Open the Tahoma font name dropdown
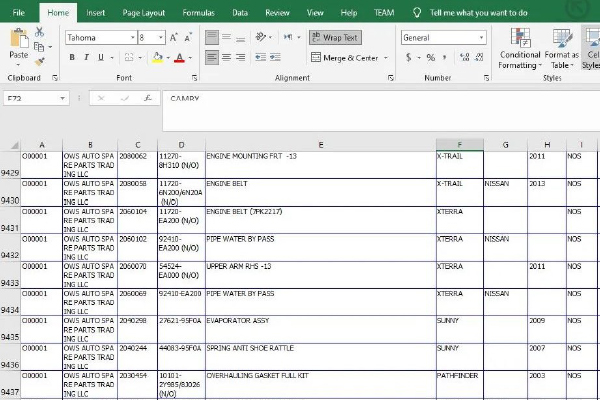The width and height of the screenshot is (600, 400). (132, 37)
